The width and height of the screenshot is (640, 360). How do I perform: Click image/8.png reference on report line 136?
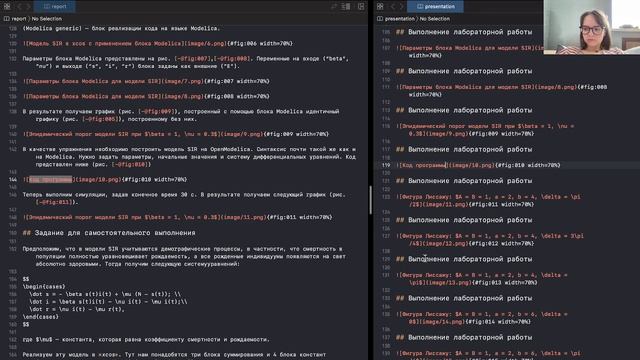pyautogui.click(x=182, y=96)
